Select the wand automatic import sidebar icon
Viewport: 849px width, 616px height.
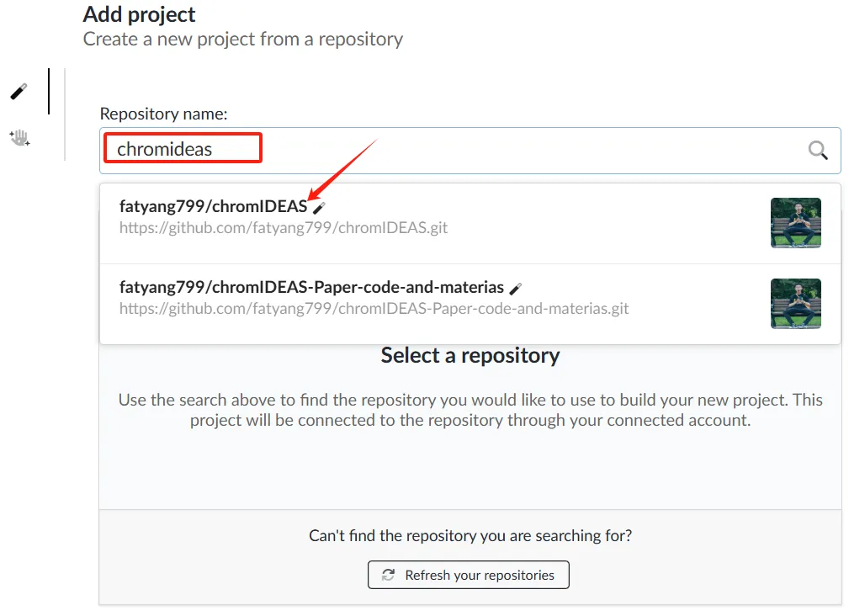[x=19, y=91]
